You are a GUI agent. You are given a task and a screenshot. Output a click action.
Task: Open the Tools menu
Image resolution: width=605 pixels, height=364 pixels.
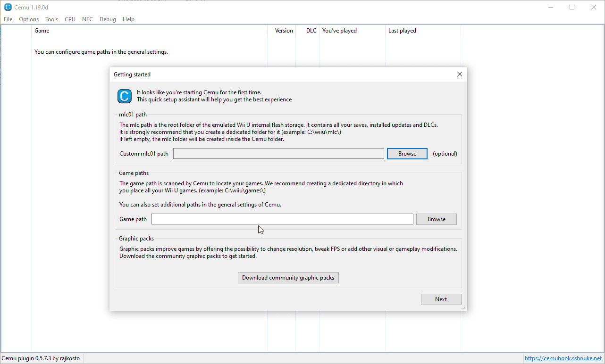coord(52,19)
